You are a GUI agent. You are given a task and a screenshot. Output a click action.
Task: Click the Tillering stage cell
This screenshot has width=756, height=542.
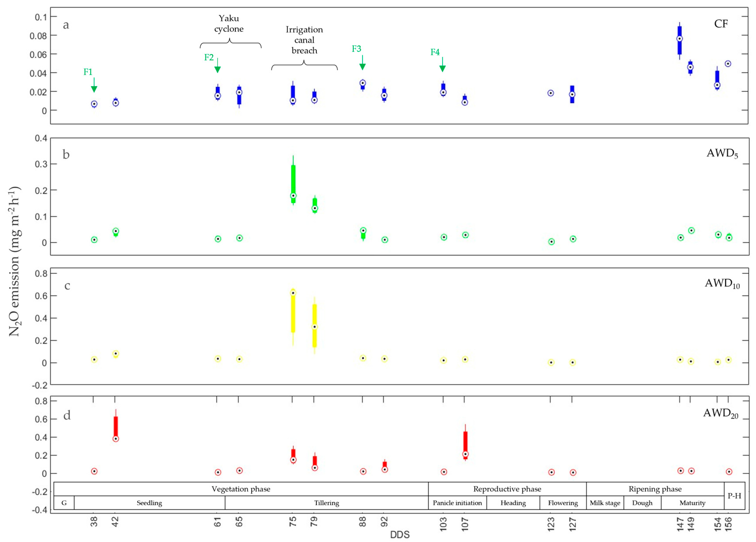point(326,503)
